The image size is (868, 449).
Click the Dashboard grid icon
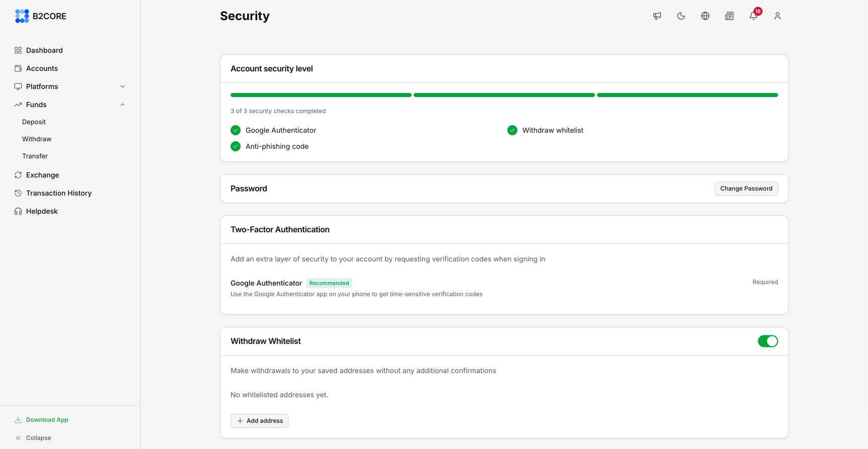pyautogui.click(x=18, y=50)
